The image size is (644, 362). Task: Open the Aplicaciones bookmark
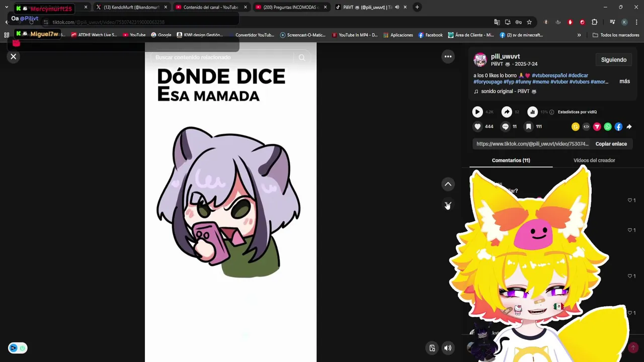pos(398,35)
